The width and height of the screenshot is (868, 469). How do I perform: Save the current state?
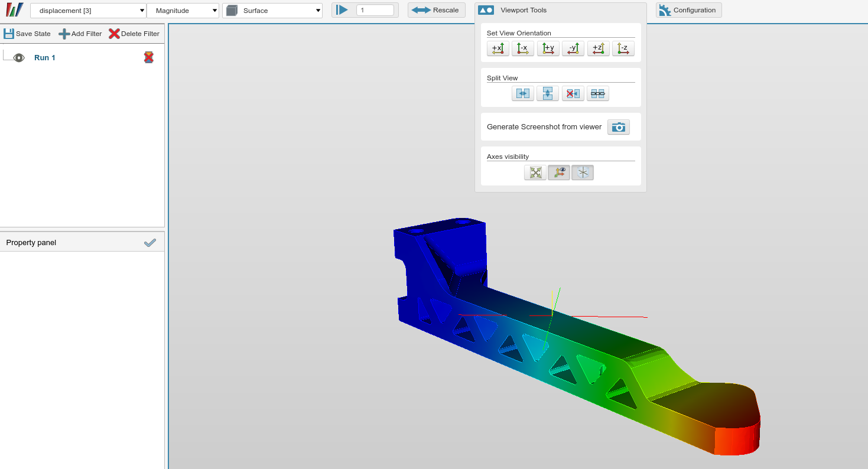pyautogui.click(x=27, y=34)
